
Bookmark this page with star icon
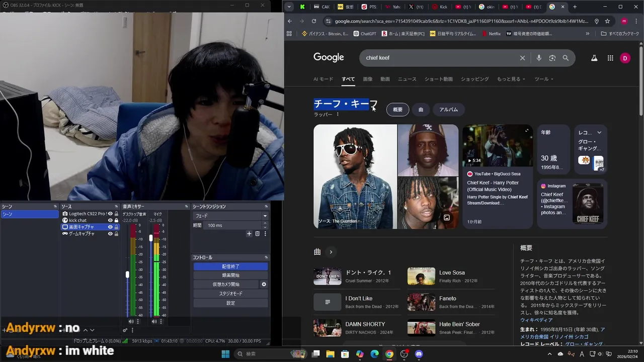(607, 21)
